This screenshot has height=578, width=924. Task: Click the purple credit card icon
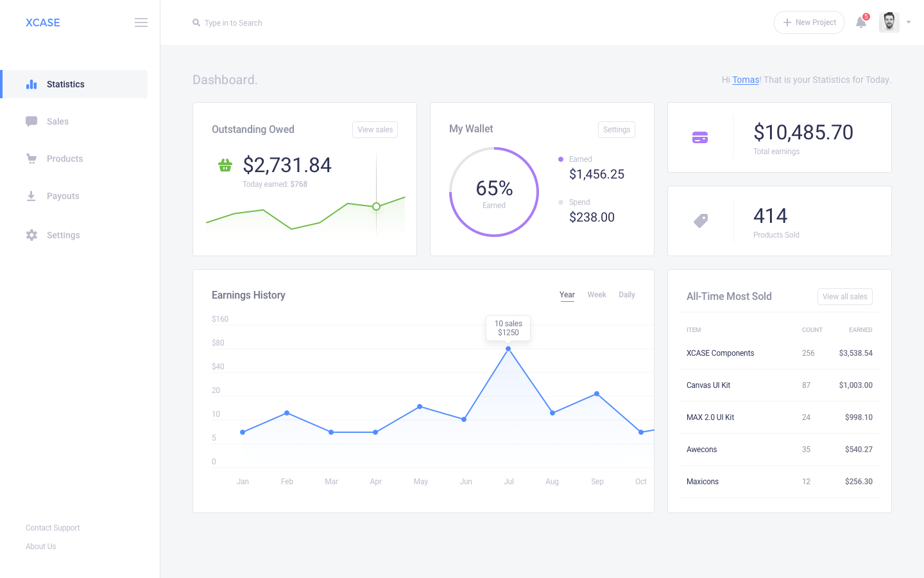[x=700, y=137]
